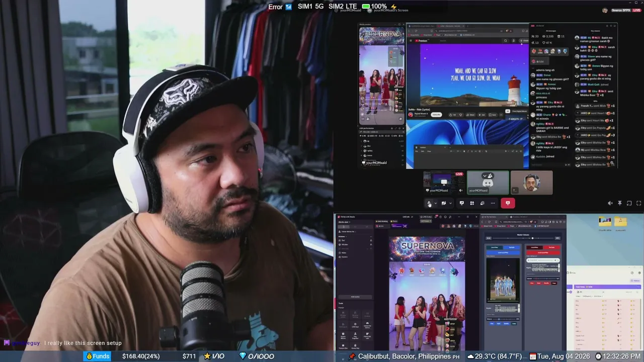This screenshot has width=644, height=362.
Task: Click the date 'Tue, Aug 04 2026'
Action: click(x=563, y=356)
